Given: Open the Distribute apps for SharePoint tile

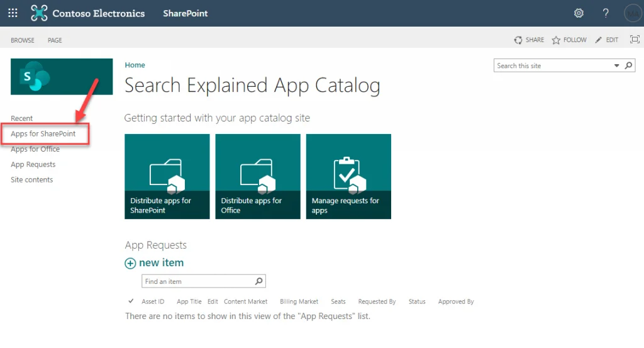Looking at the screenshot, I should pyautogui.click(x=167, y=176).
